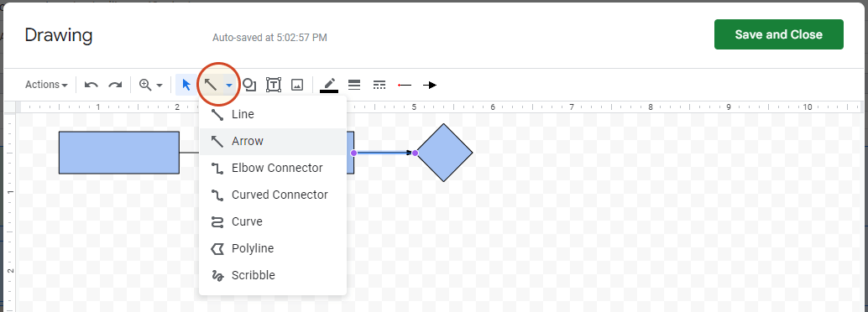Change the Line dash style
This screenshot has height=312, width=868.
[x=379, y=85]
